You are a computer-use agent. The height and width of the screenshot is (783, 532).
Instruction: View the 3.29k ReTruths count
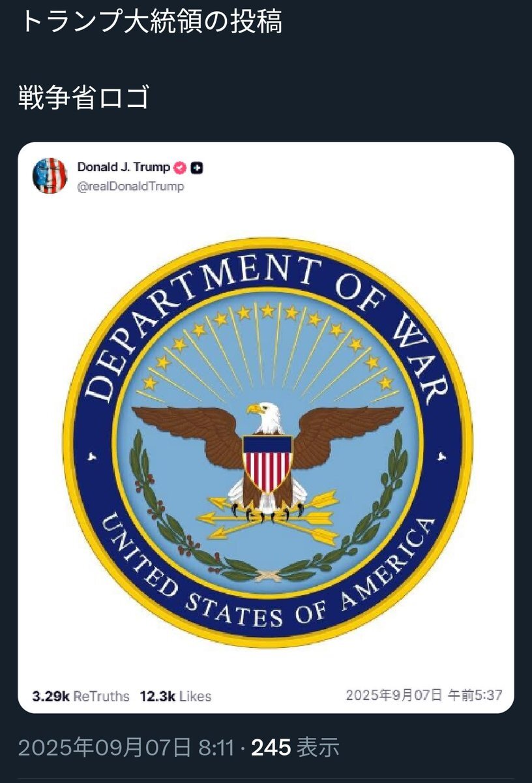pos(81,696)
